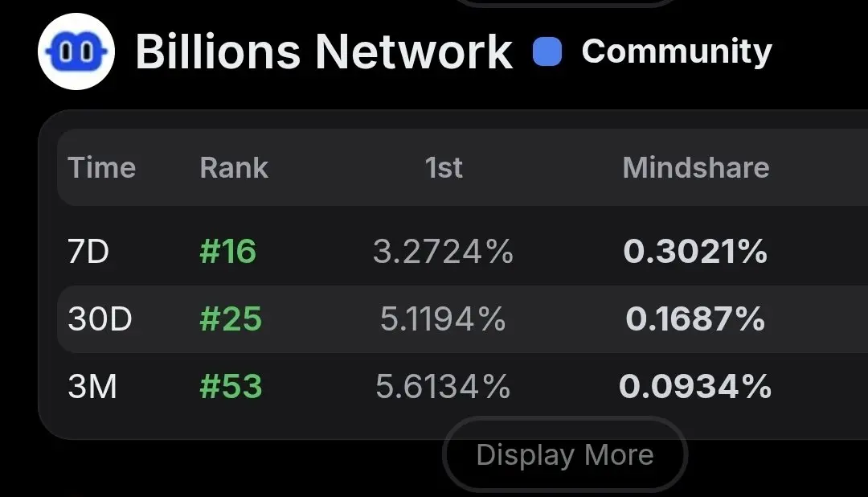Select the 7D timeframe row
This screenshot has height=497, width=868.
coord(462,252)
